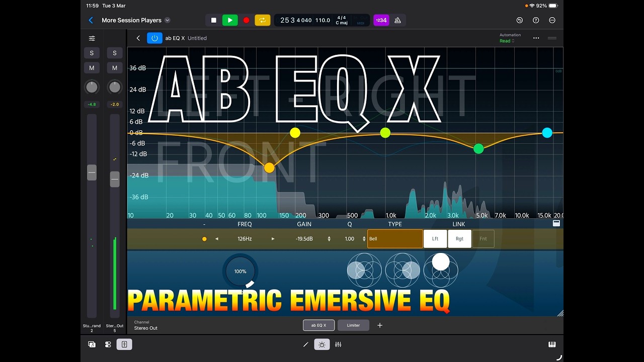
Task: Select the orange EQ band node
Action: coord(269,168)
